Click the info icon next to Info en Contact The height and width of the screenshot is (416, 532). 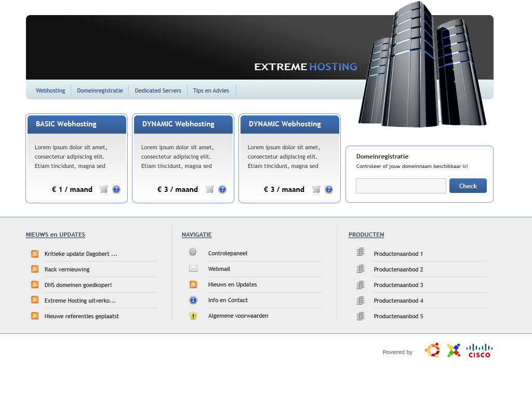[x=193, y=300]
